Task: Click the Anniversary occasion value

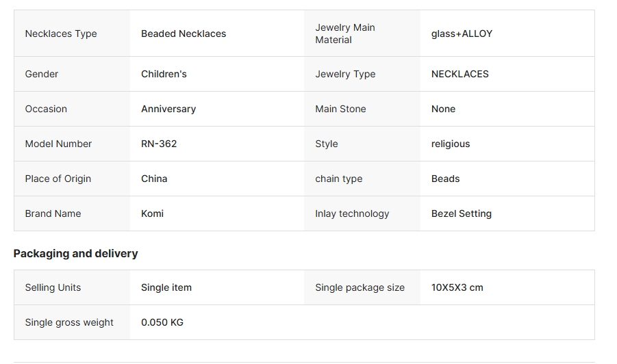Action: coord(168,109)
